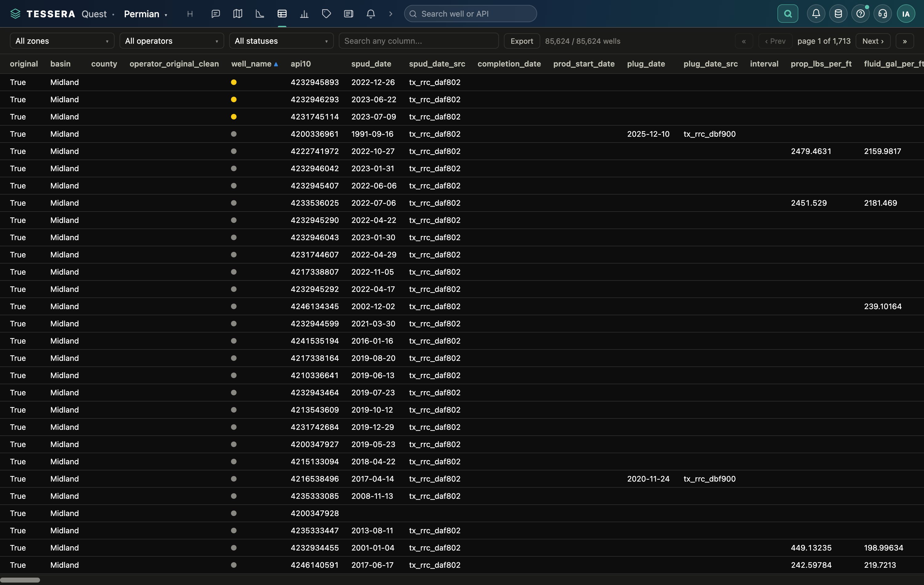The width and height of the screenshot is (924, 585).
Task: Click the yellow status dot for 4232945893
Action: point(234,82)
